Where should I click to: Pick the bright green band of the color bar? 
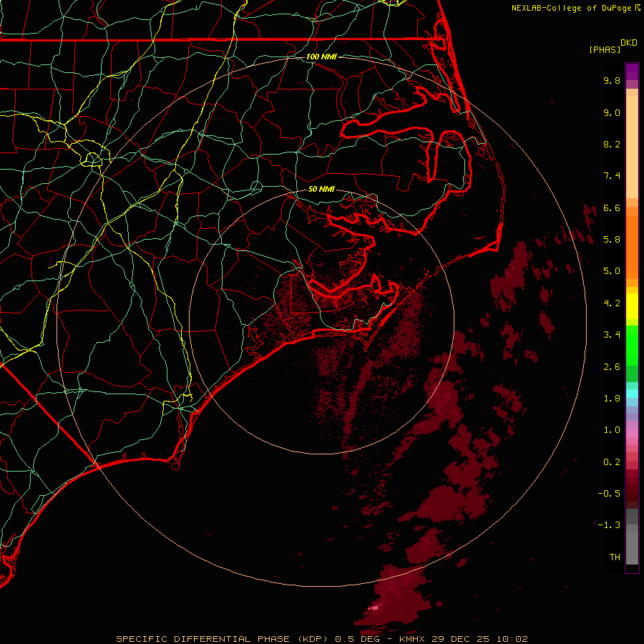click(632, 345)
